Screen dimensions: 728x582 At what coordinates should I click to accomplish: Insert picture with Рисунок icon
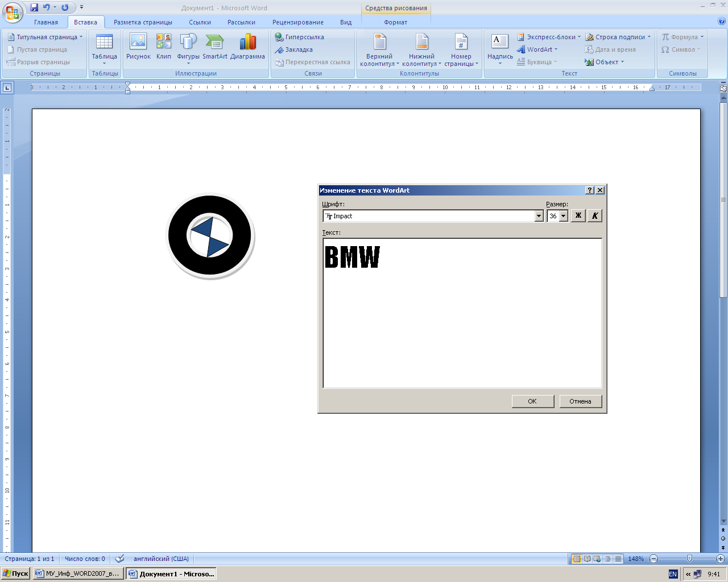coord(138,47)
